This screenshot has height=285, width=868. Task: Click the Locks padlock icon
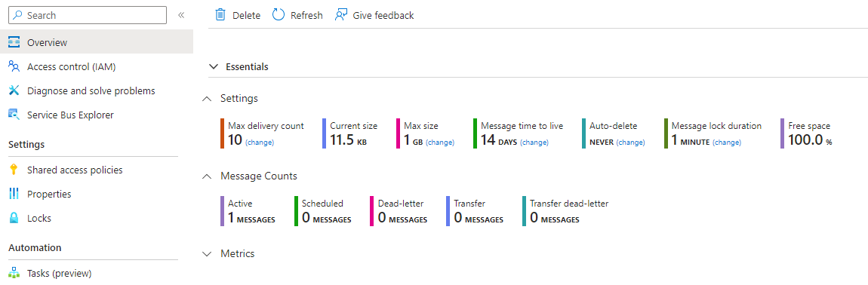(14, 218)
